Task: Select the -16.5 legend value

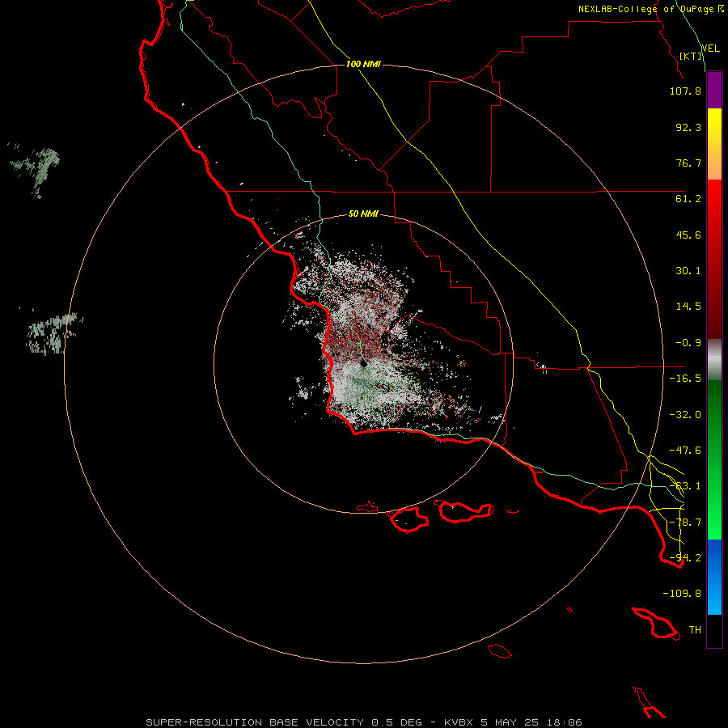Action: [685, 379]
